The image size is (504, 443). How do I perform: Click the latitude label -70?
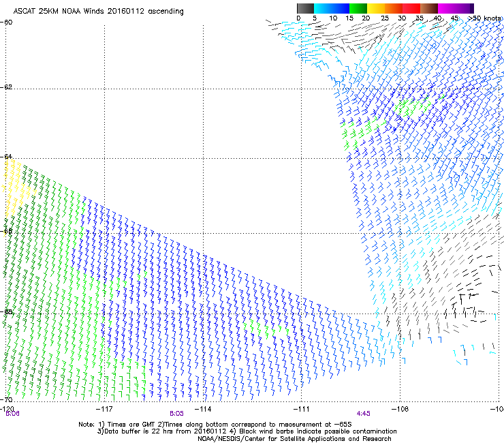coord(6,399)
